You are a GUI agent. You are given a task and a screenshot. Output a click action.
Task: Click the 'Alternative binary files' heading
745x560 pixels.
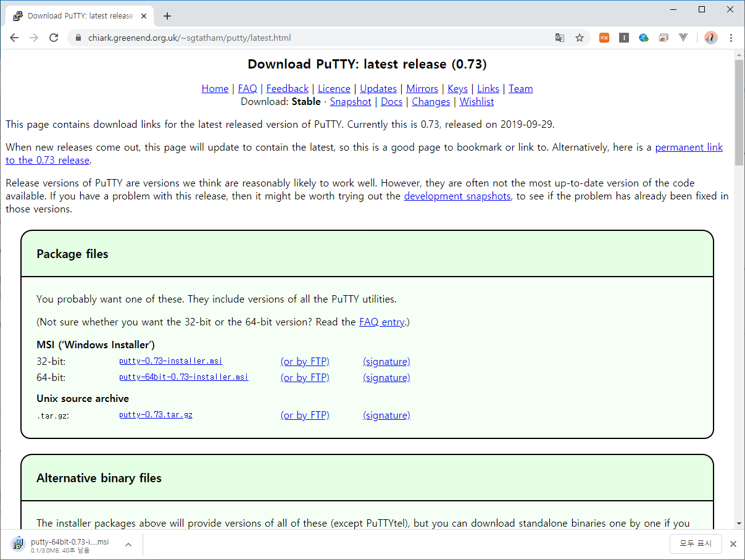(99, 479)
